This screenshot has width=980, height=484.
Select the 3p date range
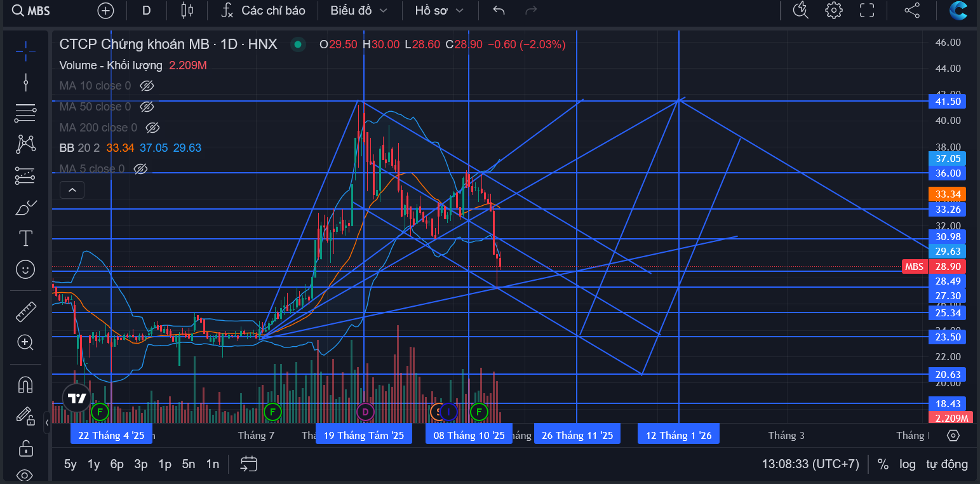tap(141, 464)
